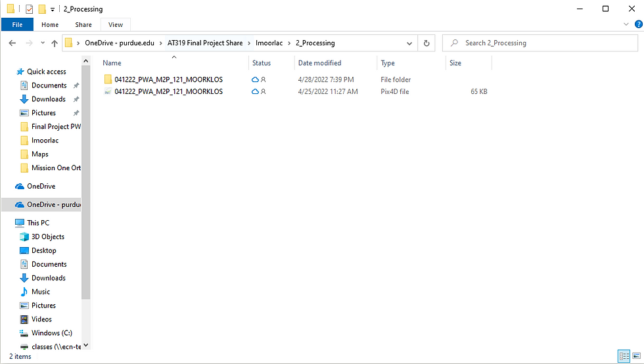Open 3D Objects under This PC
The image size is (644, 364).
(x=47, y=237)
